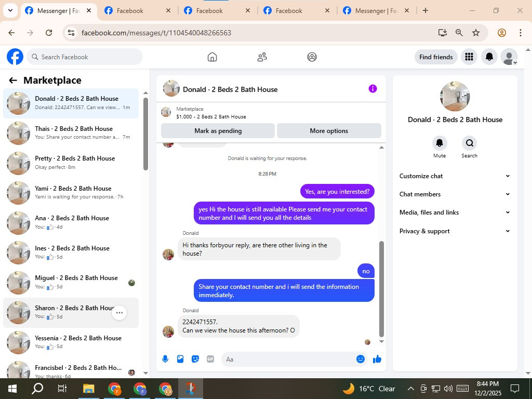Choose a sticker icon
This screenshot has width=532, height=399.
pyautogui.click(x=195, y=359)
